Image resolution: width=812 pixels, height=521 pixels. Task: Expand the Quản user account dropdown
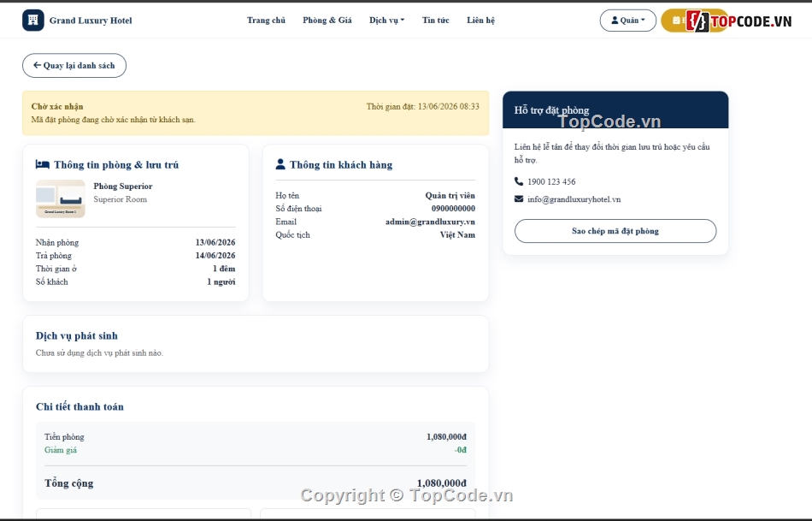627,21
